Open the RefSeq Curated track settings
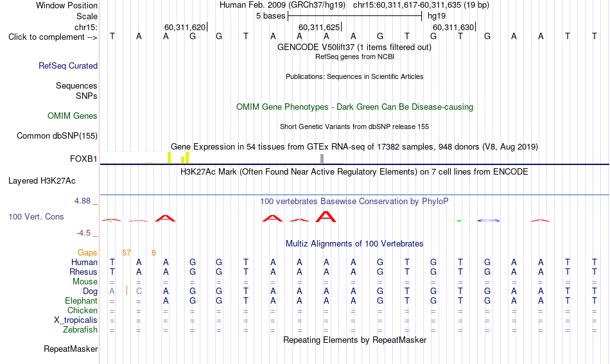 click(x=68, y=65)
